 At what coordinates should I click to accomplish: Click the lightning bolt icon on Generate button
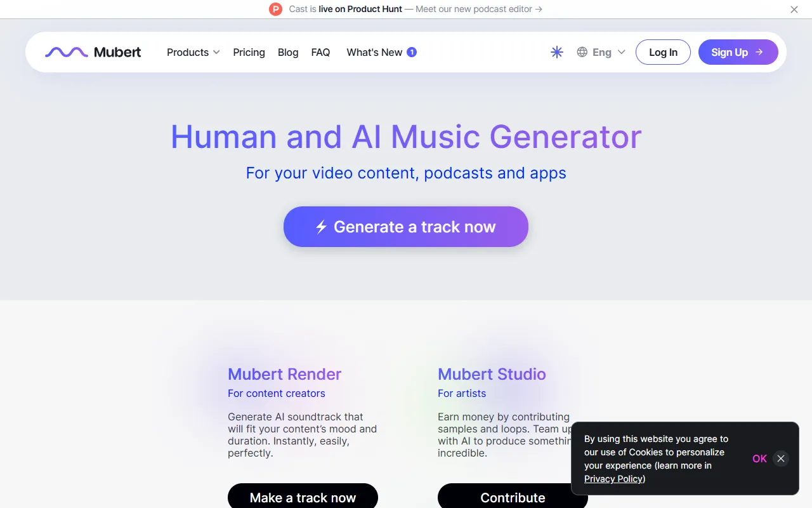click(321, 227)
